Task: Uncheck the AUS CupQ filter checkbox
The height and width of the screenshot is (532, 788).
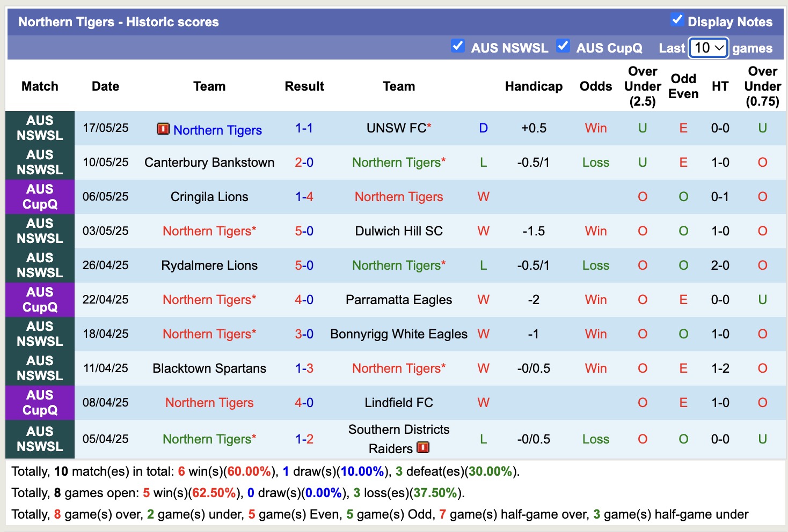Action: tap(563, 46)
